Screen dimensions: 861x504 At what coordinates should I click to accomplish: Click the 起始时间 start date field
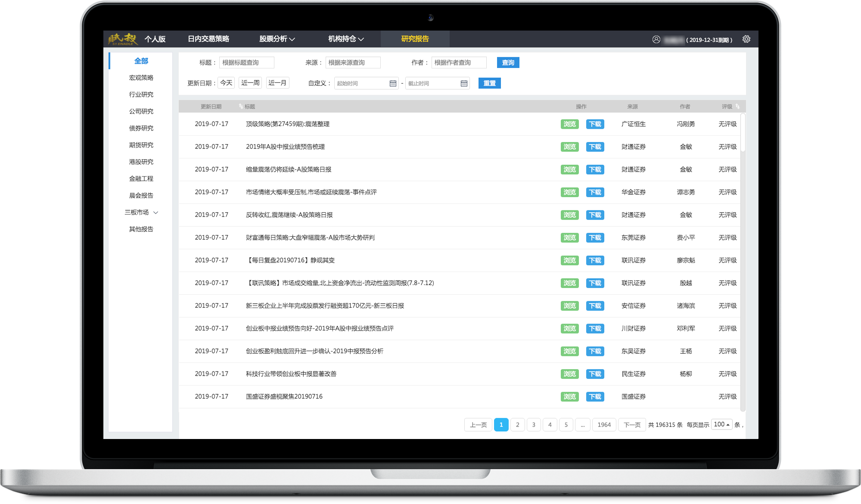pos(366,83)
